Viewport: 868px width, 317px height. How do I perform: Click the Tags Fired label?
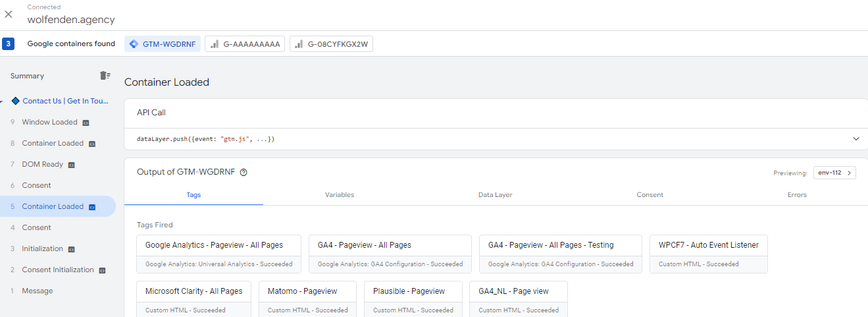coord(155,225)
